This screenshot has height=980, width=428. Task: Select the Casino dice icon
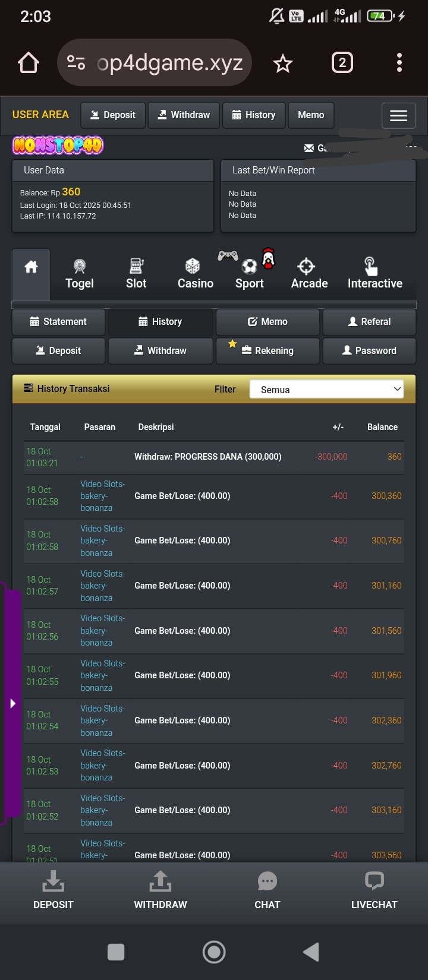[193, 266]
